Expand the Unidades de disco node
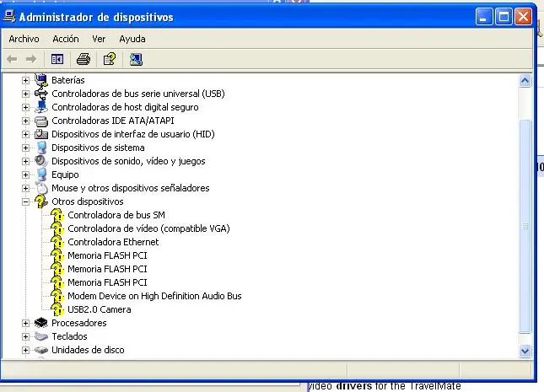Screen dimensions: 544x392 [25, 351]
